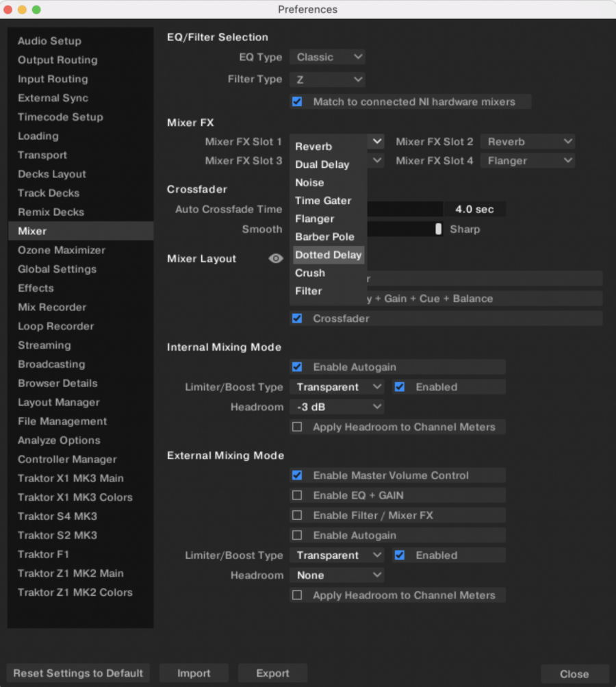This screenshot has height=687, width=616.
Task: Disable Enable Master Volume Control
Action: (x=297, y=475)
